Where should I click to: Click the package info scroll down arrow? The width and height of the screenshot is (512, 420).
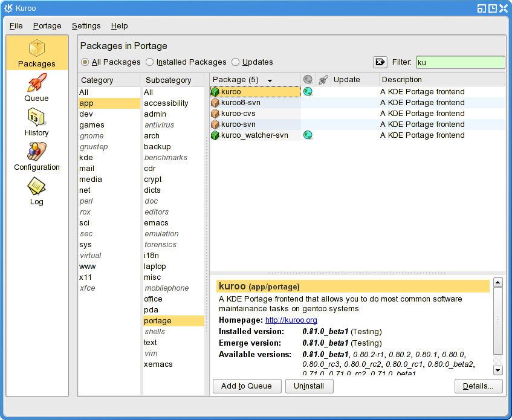(497, 370)
